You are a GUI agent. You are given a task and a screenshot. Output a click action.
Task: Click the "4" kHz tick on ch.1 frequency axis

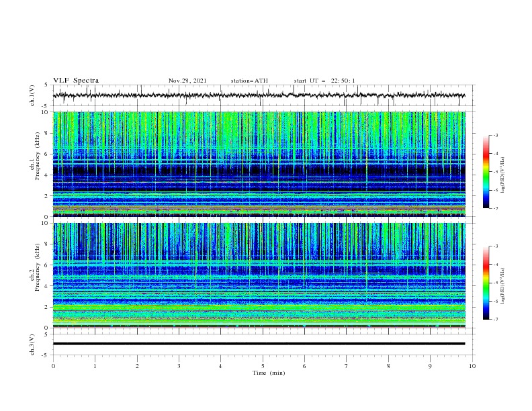[48, 175]
